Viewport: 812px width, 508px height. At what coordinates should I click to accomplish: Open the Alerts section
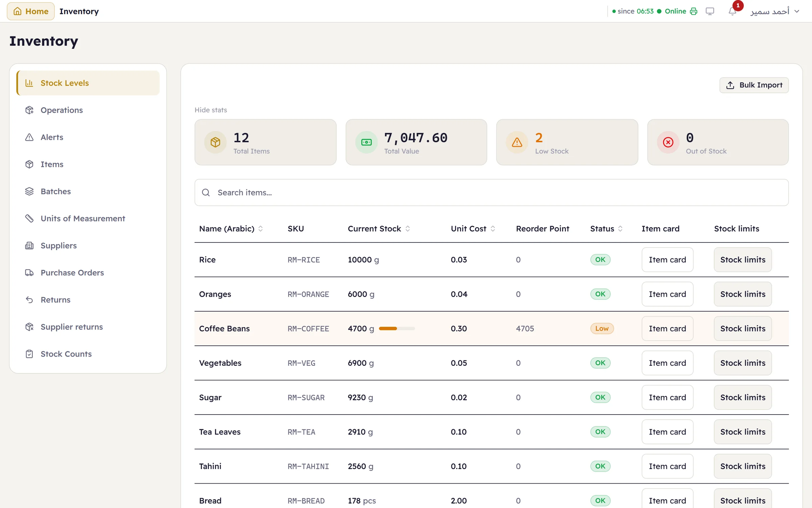pyautogui.click(x=88, y=137)
